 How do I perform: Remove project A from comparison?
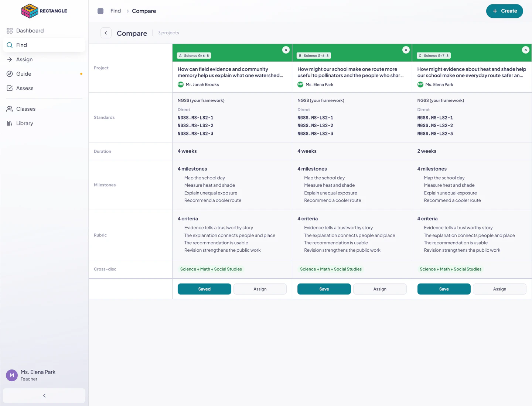[286, 50]
